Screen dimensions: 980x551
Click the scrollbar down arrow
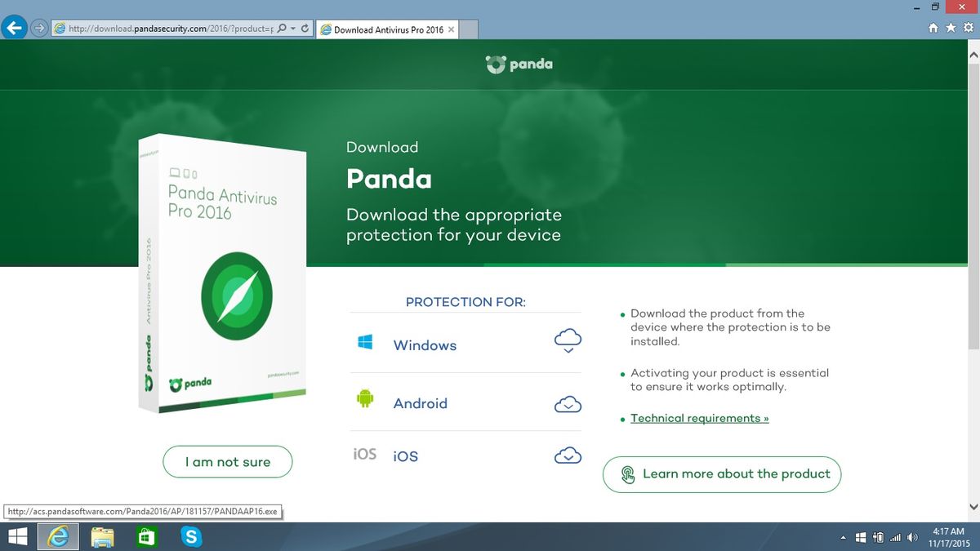point(973,508)
